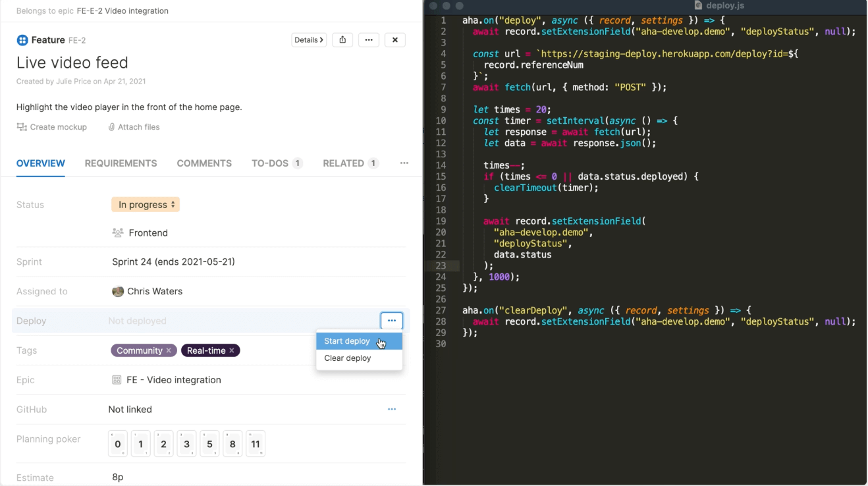Click the Sprint 24 value
Image resolution: width=868 pixels, height=486 pixels.
pos(173,262)
